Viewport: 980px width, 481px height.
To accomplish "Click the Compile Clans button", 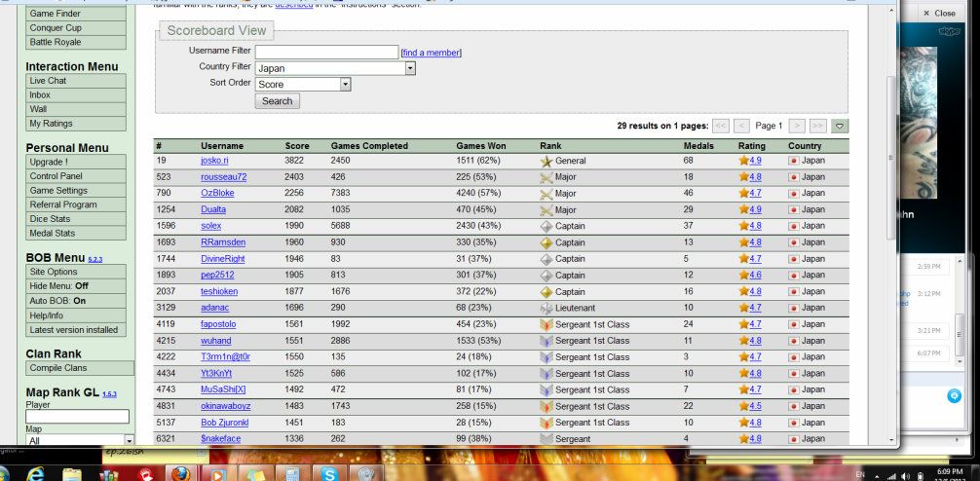I will click(x=80, y=368).
